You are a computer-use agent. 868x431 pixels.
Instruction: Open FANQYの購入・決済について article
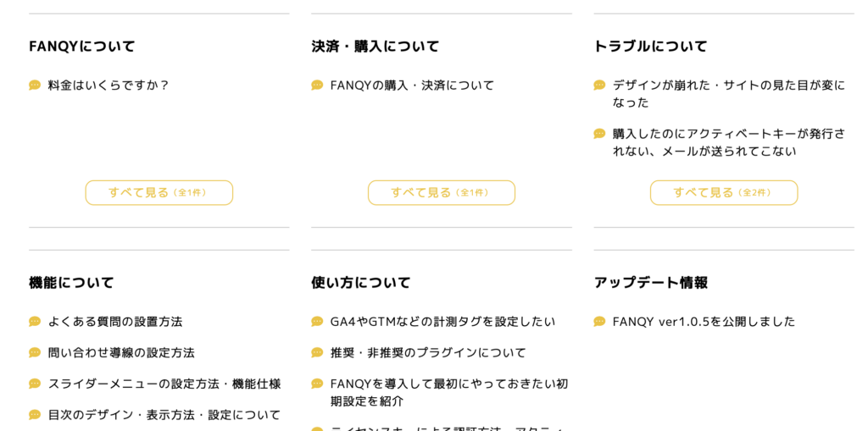coord(412,85)
